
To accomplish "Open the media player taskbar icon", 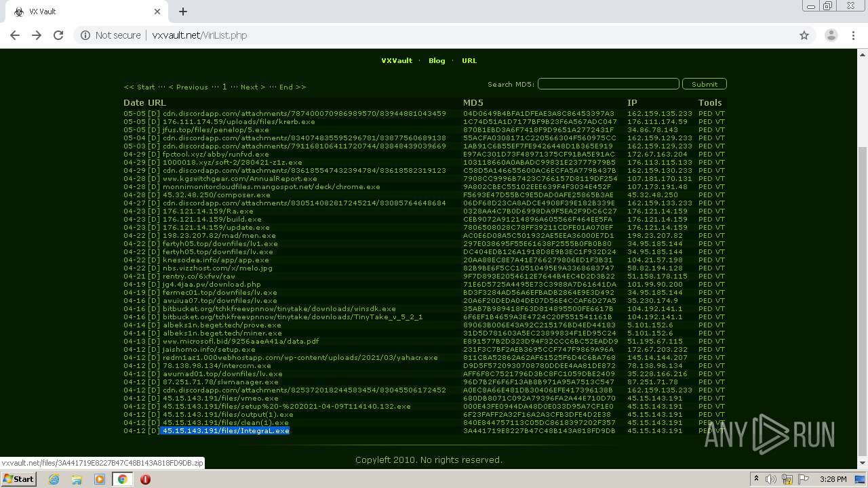I will [x=100, y=479].
